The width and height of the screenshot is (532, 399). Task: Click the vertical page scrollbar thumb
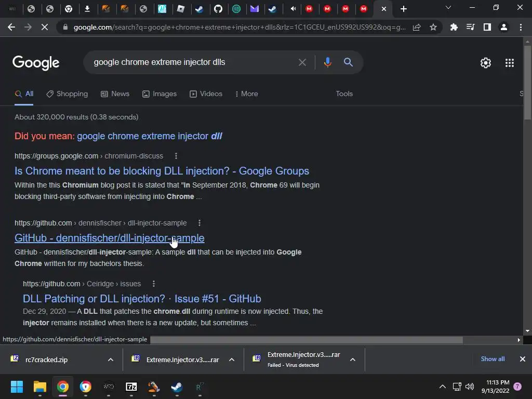[x=527, y=82]
